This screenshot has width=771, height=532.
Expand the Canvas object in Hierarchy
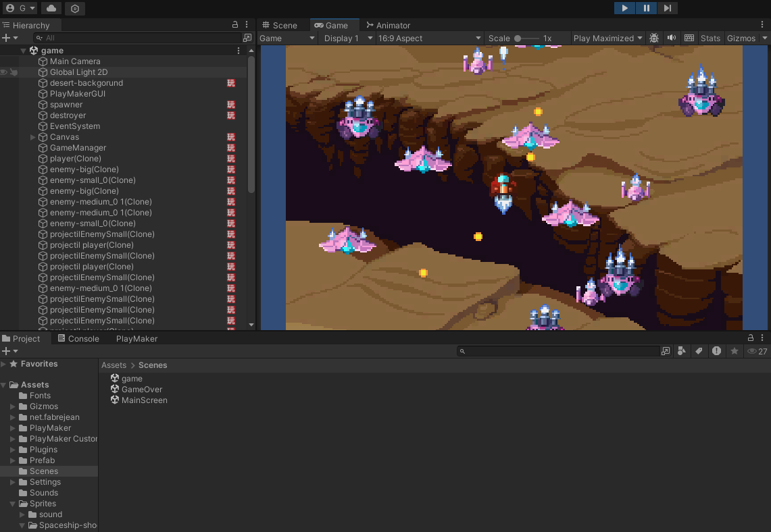(x=33, y=137)
